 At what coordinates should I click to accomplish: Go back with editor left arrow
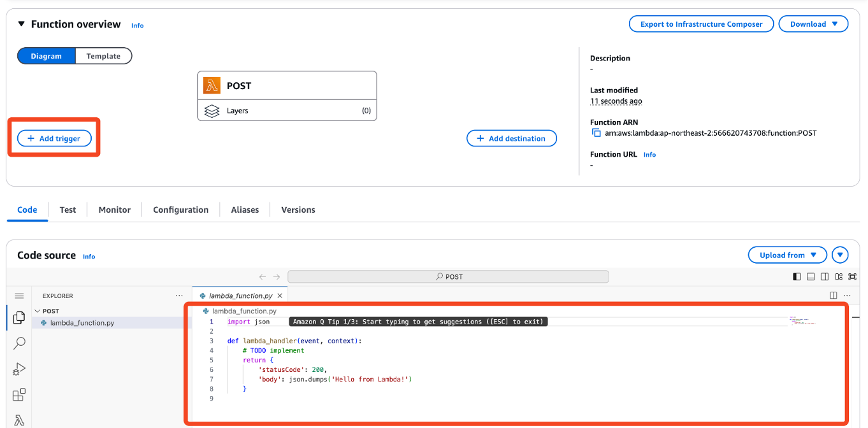coord(263,277)
